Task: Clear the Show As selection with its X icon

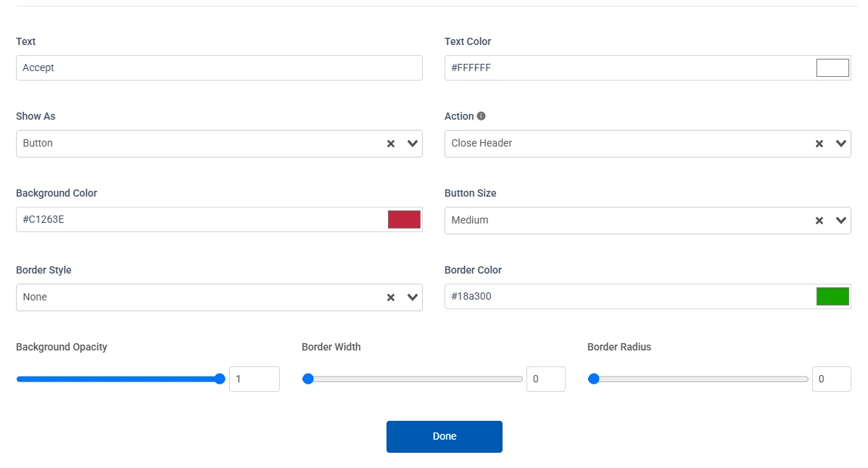Action: pyautogui.click(x=391, y=143)
